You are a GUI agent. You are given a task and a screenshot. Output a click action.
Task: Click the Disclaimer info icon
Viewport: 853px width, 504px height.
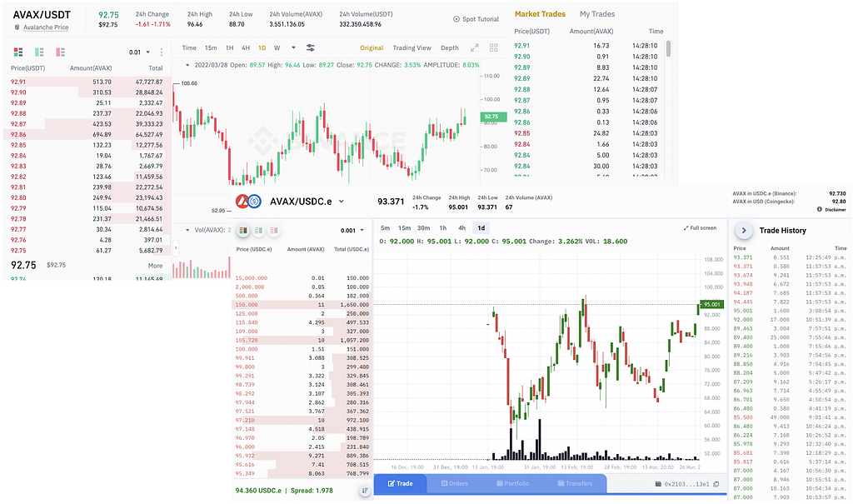(820, 210)
